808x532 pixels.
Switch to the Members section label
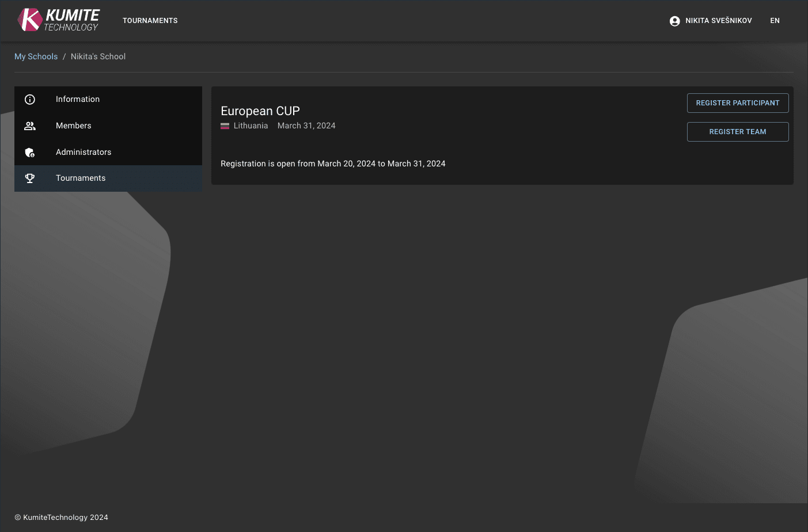74,126
